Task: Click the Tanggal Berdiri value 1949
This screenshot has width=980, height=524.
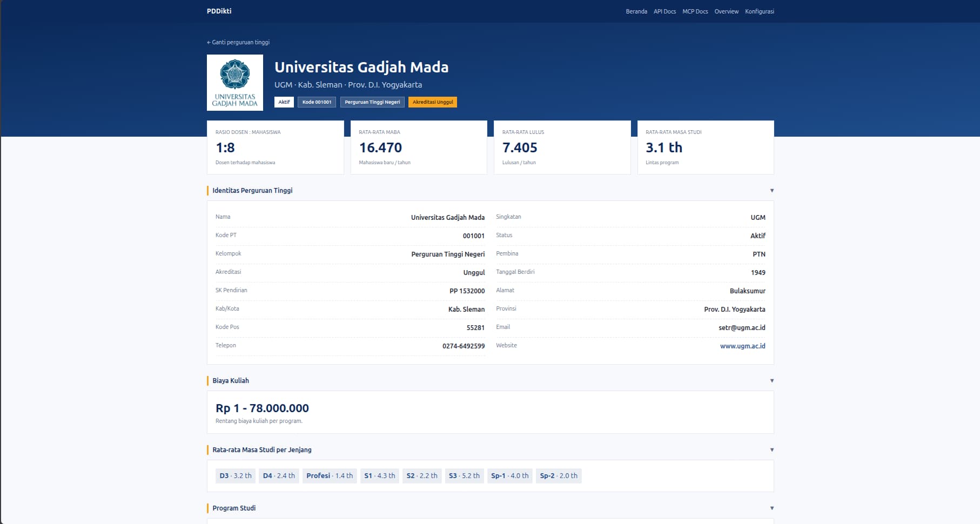Action: click(758, 273)
